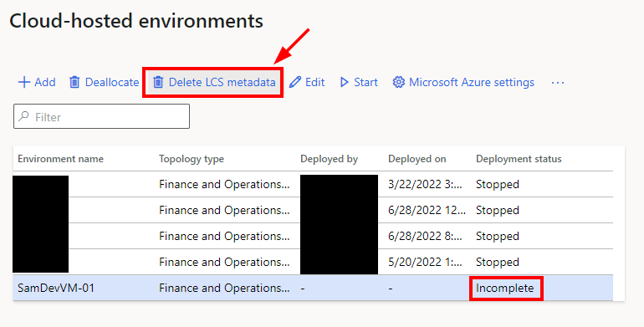Select the row deployed on 6/28/2022 12
The width and height of the screenshot is (644, 327).
point(313,210)
